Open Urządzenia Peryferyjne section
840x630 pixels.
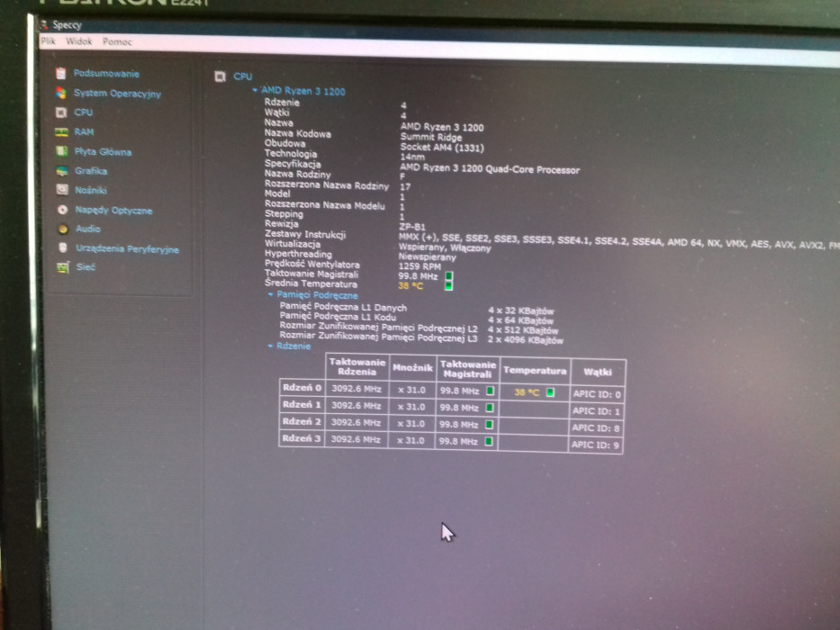point(128,248)
